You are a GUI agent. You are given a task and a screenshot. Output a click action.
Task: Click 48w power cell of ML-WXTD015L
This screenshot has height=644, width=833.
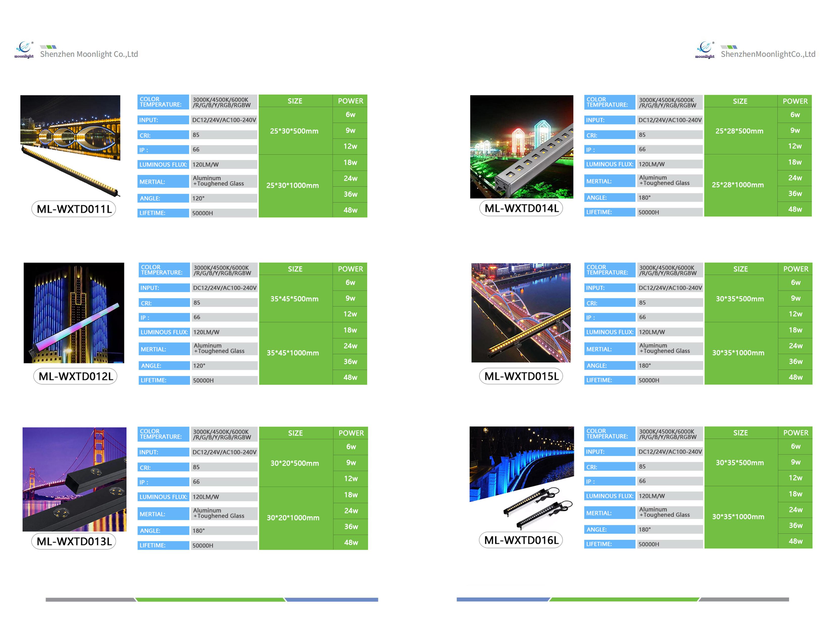[x=795, y=377]
